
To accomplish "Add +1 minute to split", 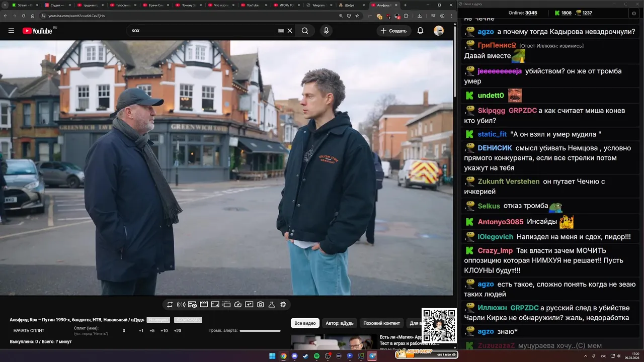I will 141,330.
